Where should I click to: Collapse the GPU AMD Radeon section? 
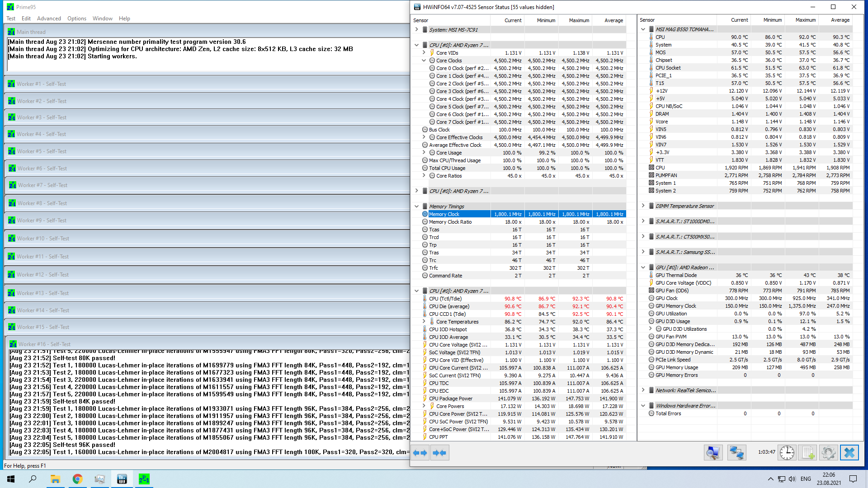(x=643, y=267)
